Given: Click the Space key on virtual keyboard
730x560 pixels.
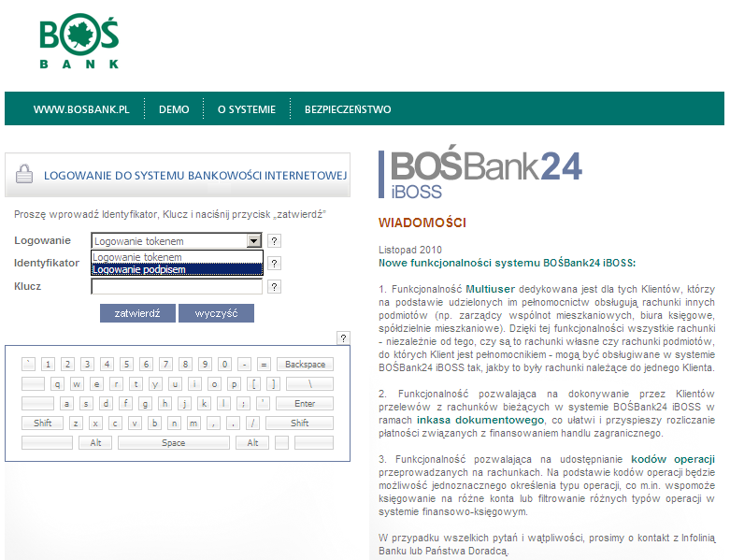Looking at the screenshot, I should coord(174,442).
